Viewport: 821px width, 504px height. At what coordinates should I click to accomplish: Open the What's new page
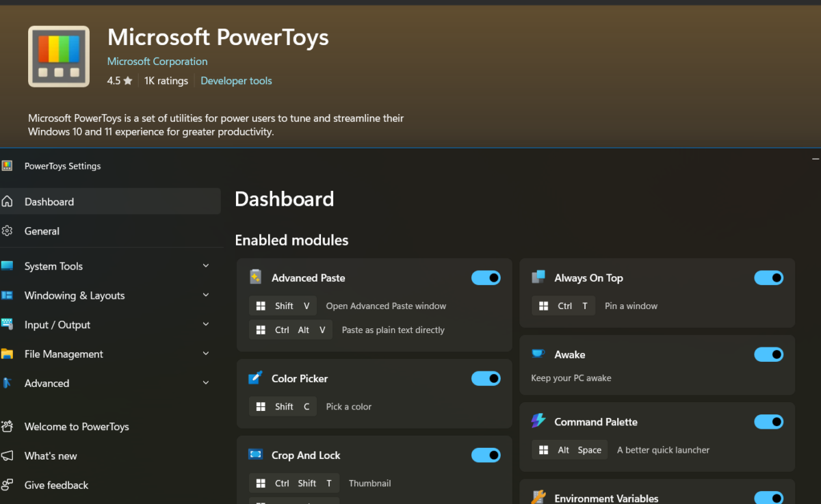(x=110, y=455)
